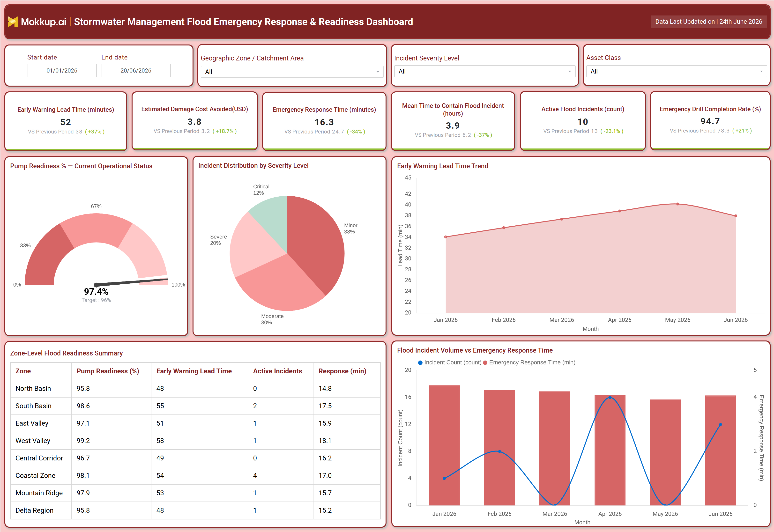Open the Geographic Zone / Catchment Area dropdown
774x532 pixels.
click(x=292, y=72)
